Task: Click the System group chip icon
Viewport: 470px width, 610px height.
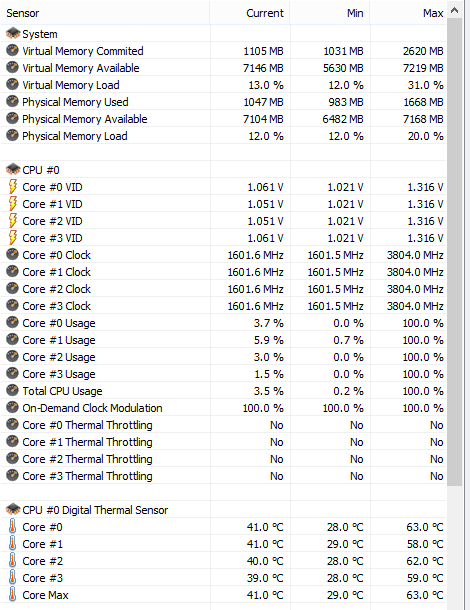Action: [x=13, y=34]
